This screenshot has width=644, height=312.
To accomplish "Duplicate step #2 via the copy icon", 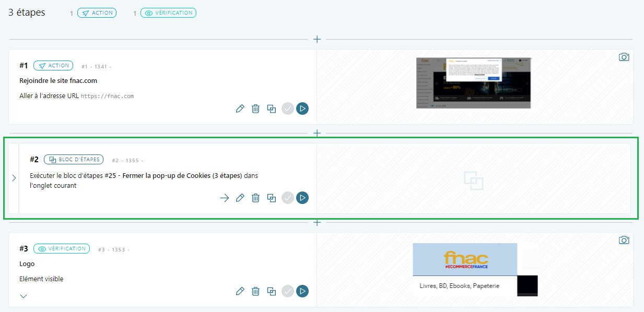I will [x=271, y=198].
